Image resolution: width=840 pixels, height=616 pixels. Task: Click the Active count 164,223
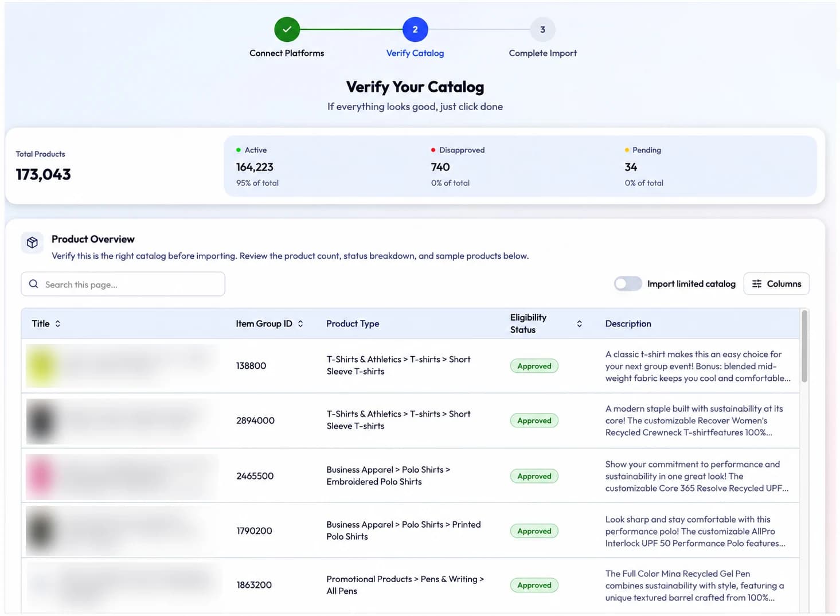255,167
